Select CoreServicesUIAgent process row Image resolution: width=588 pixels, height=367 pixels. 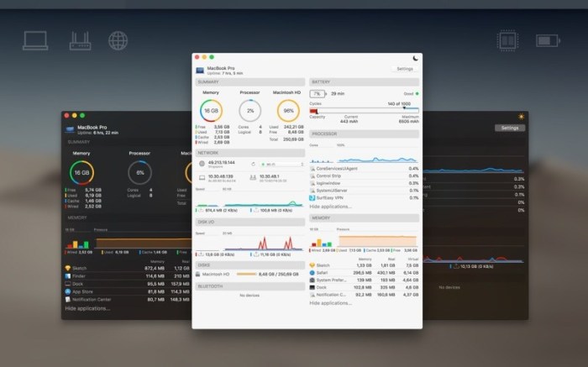tap(364, 169)
